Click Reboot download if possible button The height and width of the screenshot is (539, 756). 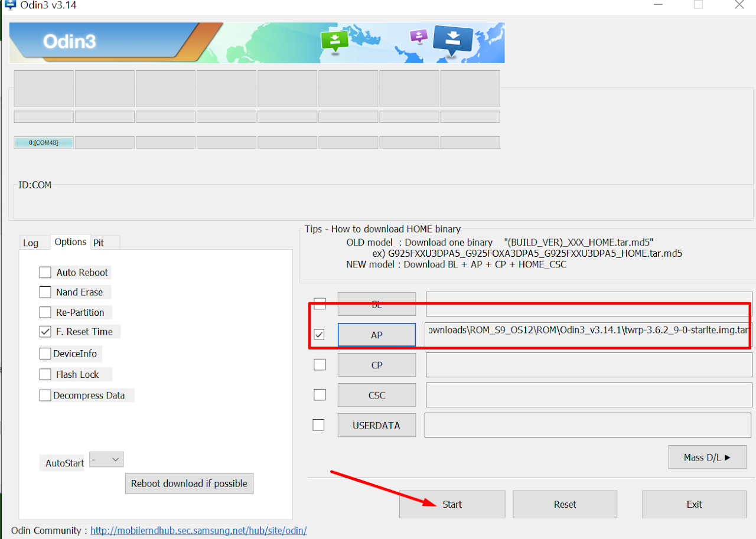(x=189, y=483)
